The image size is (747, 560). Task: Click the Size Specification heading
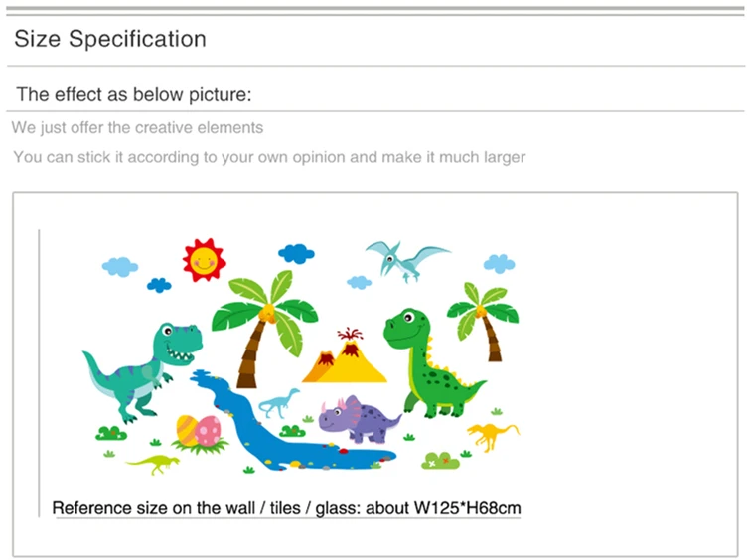[110, 39]
